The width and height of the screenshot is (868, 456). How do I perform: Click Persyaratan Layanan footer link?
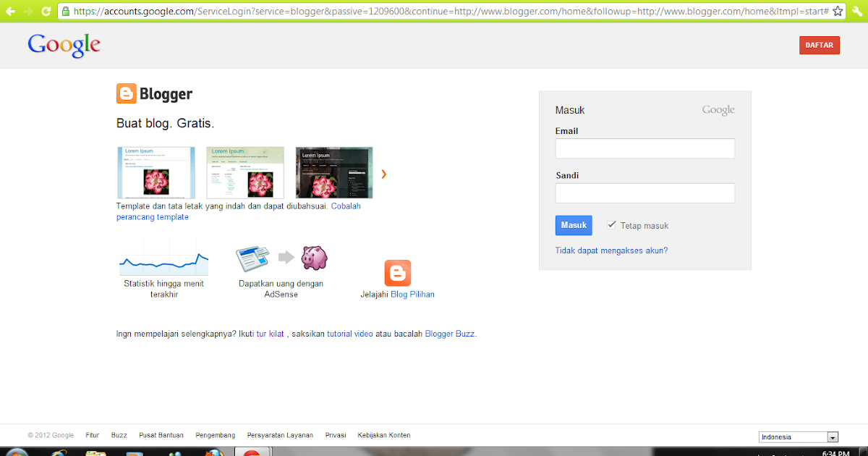[x=280, y=435]
